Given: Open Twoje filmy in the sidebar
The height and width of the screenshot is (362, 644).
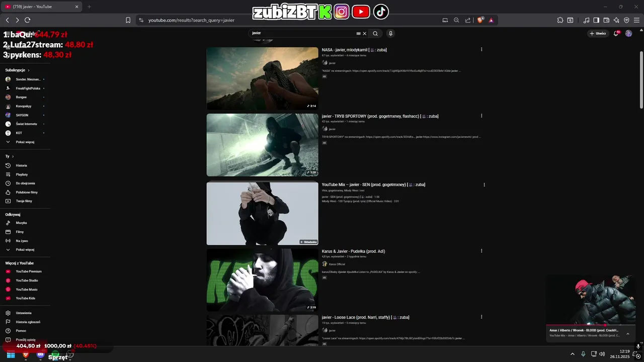Looking at the screenshot, I should click(x=24, y=201).
